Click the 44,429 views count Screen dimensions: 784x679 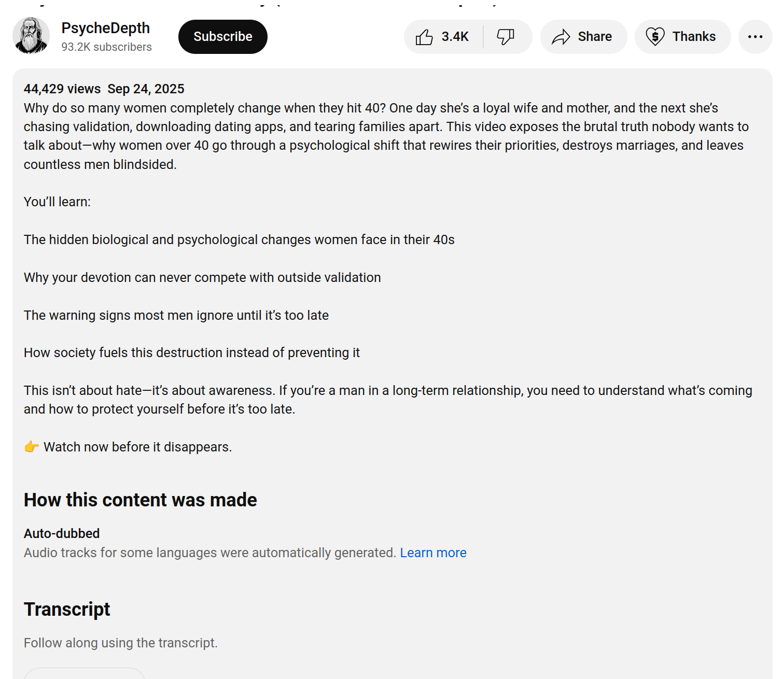point(62,89)
